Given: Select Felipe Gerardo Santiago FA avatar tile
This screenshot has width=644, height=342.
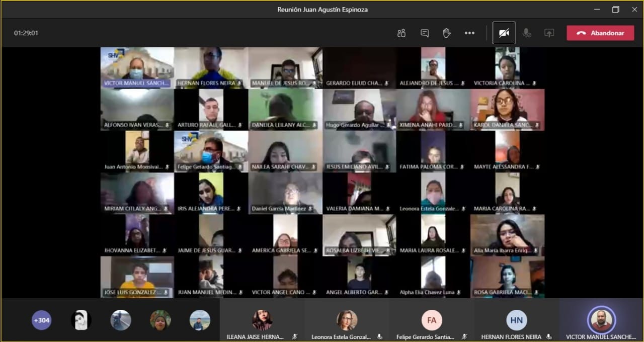Looking at the screenshot, I should [431, 320].
